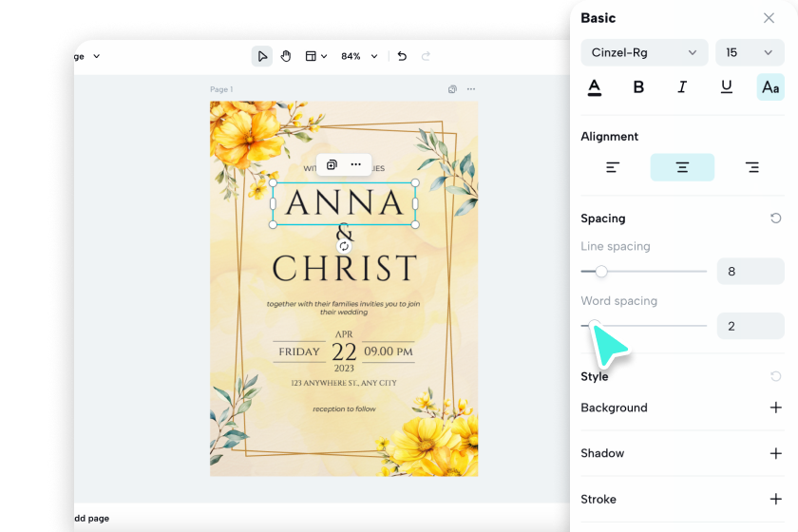Viewport: 798px width, 532px height.
Task: Activate the hand pan tool
Action: 286,56
